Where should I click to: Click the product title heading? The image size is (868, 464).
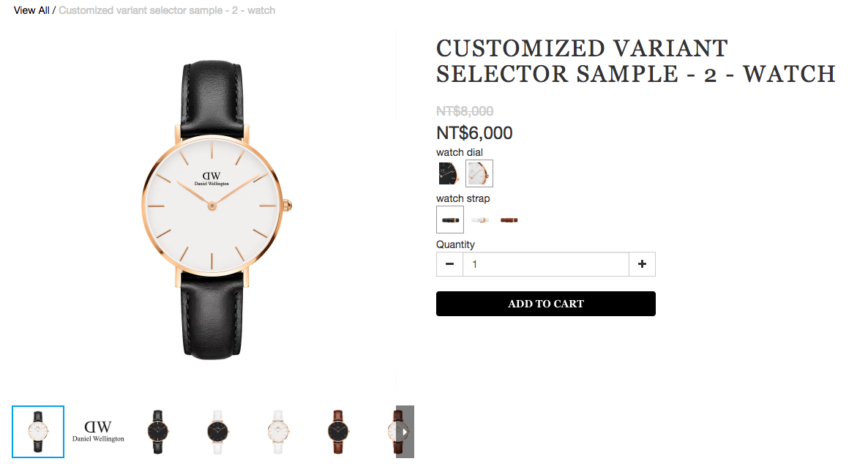[x=635, y=61]
